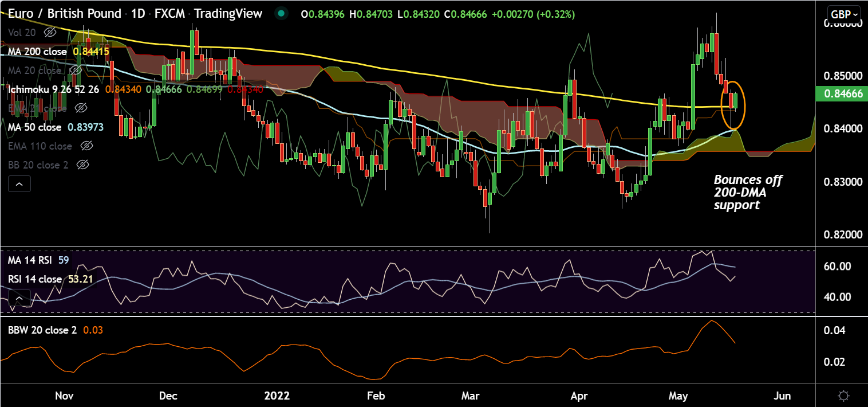Click the Euro / British Pound symbol title
This screenshot has width=868, height=407.
click(x=65, y=14)
